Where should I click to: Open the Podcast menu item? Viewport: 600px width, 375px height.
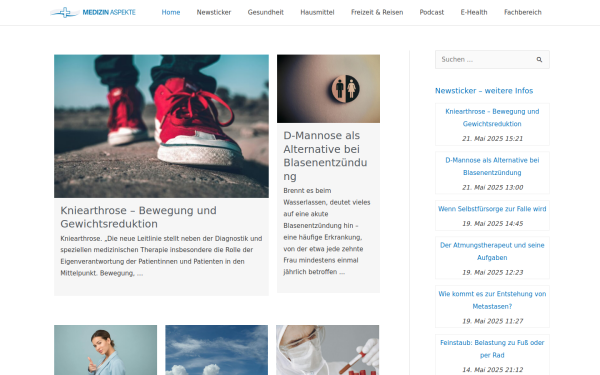(x=432, y=12)
